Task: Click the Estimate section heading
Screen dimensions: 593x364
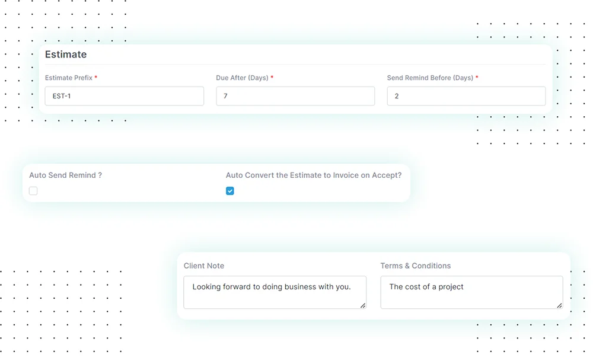Action: pyautogui.click(x=66, y=55)
